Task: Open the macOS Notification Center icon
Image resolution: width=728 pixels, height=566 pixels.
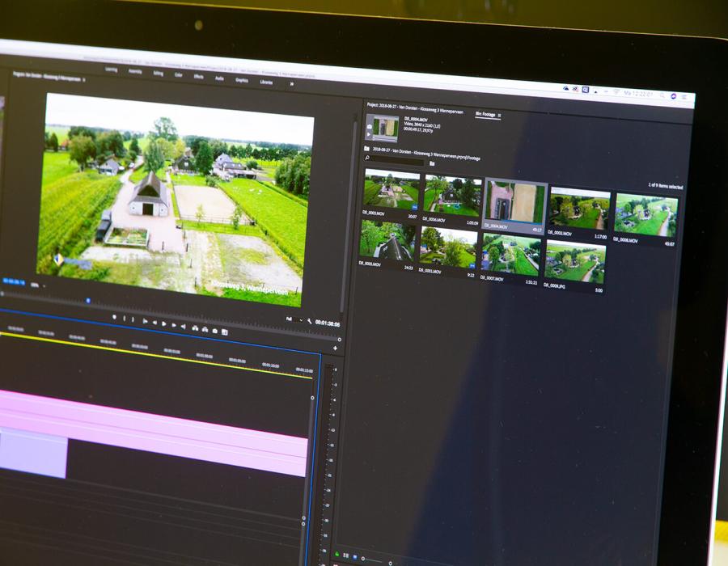Action: (684, 97)
